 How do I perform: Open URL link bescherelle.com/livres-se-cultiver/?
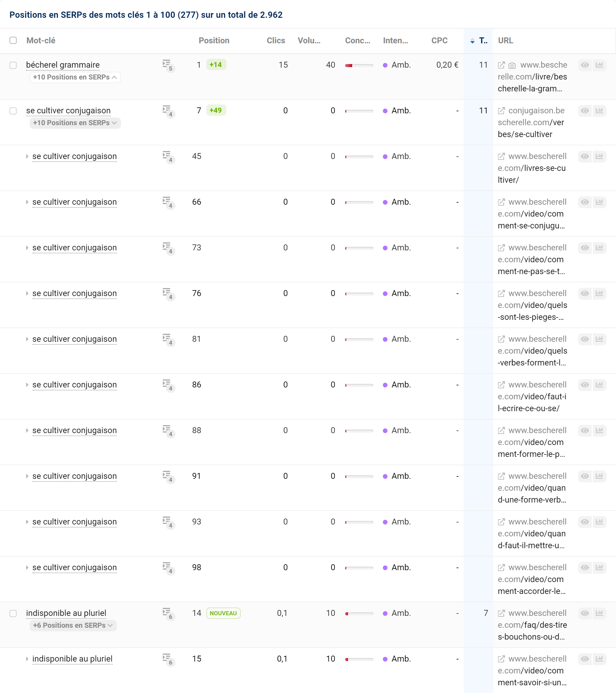tap(532, 168)
